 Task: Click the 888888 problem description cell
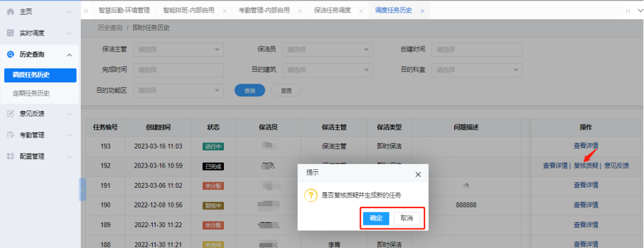pyautogui.click(x=466, y=205)
